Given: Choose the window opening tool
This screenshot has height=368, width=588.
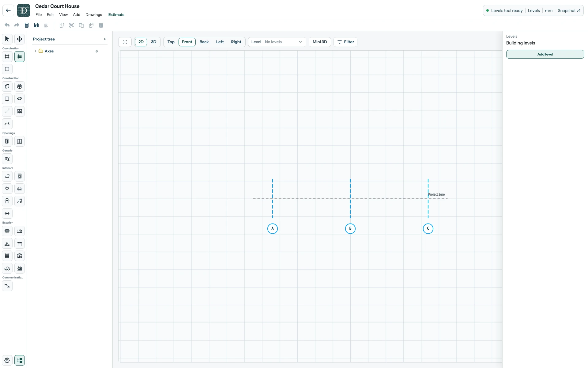Looking at the screenshot, I should [x=20, y=141].
